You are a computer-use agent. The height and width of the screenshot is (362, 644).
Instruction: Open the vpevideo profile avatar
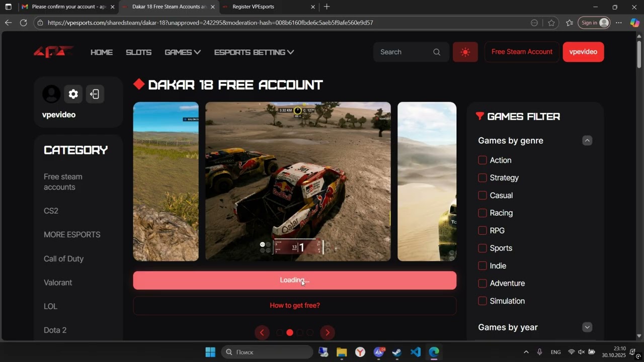tap(51, 94)
